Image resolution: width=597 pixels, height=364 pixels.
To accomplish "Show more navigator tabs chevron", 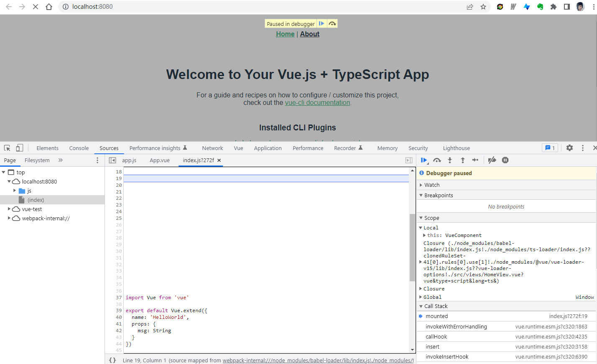I will [60, 160].
